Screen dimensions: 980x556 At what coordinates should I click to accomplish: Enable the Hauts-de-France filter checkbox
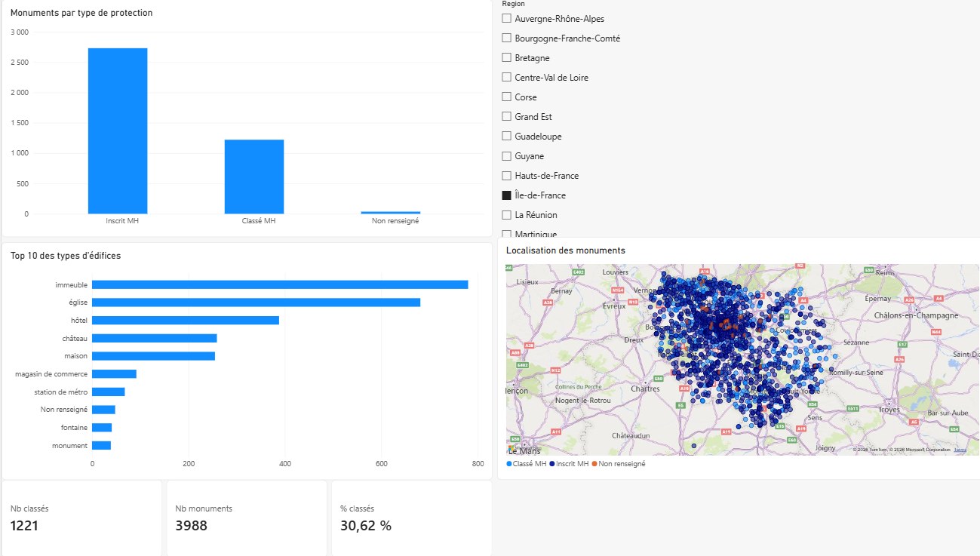pos(507,175)
